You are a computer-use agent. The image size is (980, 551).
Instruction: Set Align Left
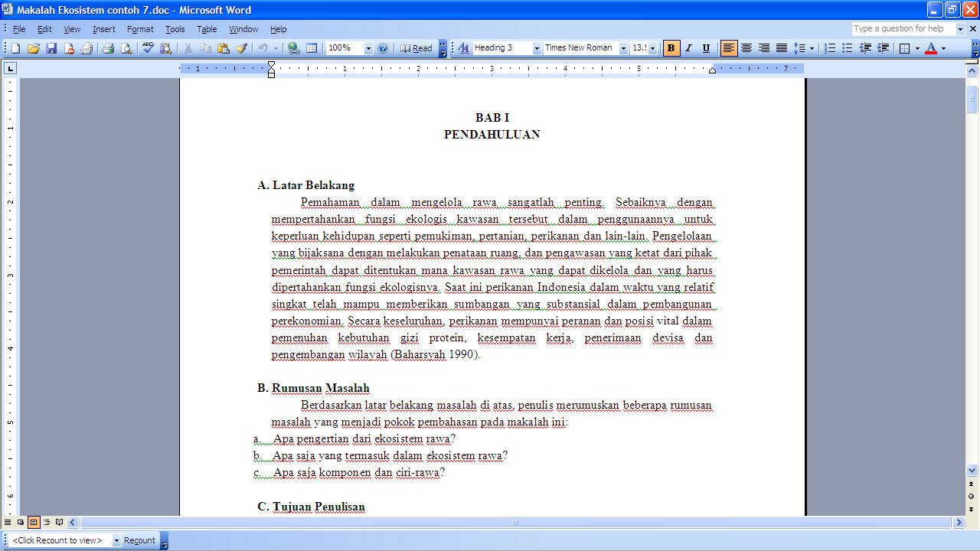coord(729,48)
